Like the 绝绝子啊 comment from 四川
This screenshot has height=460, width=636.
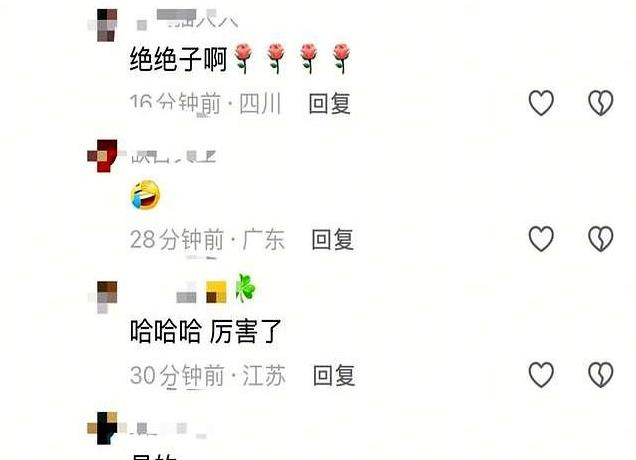(x=541, y=103)
